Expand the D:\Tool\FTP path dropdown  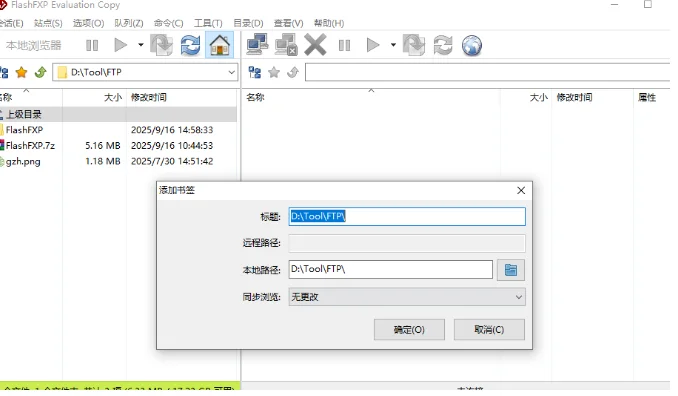coord(232,72)
